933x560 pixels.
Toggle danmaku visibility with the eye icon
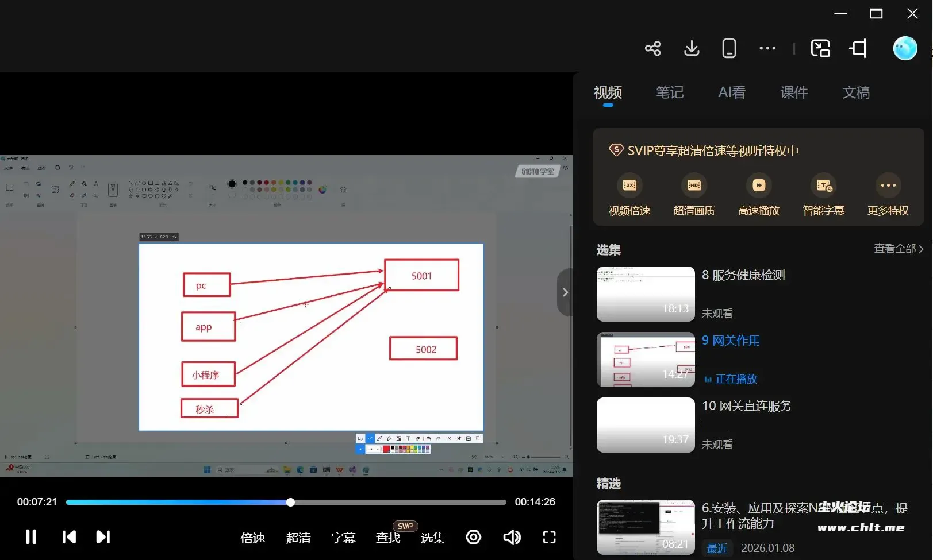473,537
